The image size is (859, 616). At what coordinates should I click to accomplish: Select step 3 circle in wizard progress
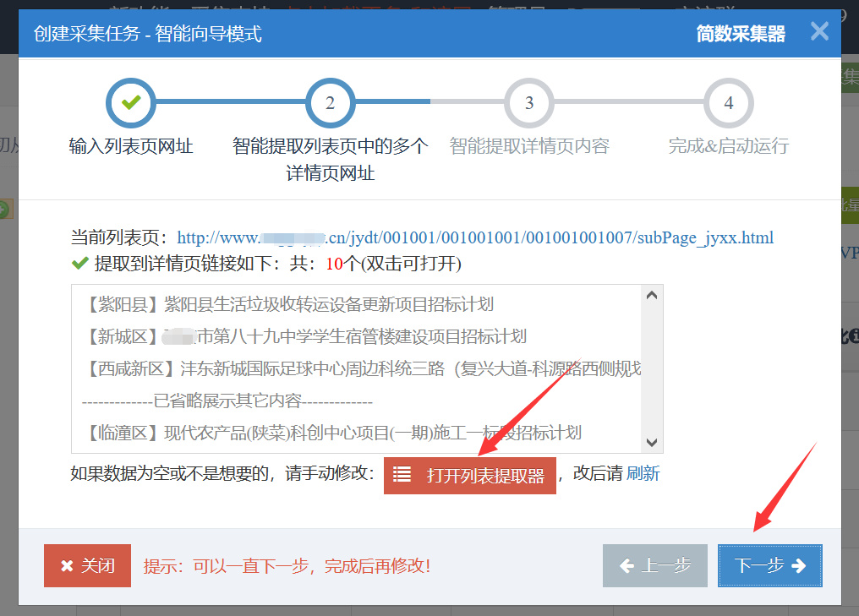pos(529,103)
